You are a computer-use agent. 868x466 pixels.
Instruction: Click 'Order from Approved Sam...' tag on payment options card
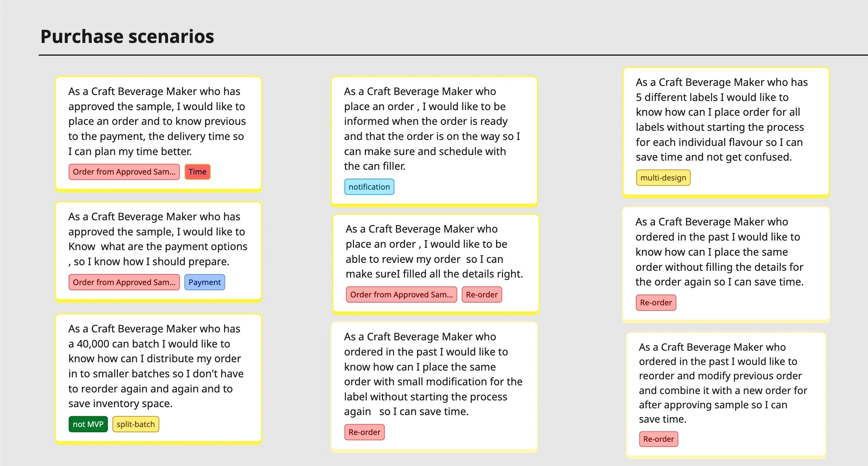click(124, 282)
